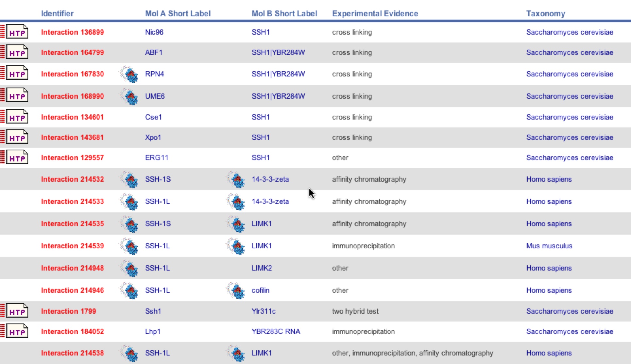The image size is (631, 364).
Task: Click structure icon beside SSH-1S in row 214532
Action: coord(129,179)
